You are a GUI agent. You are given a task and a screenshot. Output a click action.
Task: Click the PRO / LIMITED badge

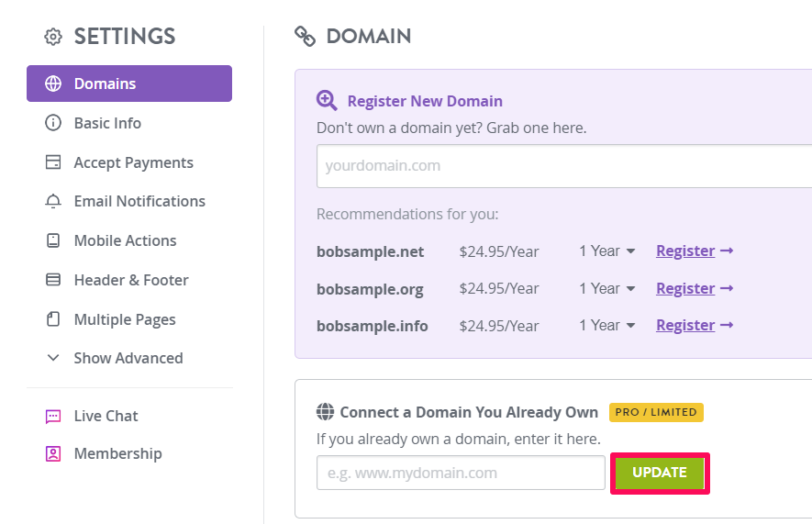[656, 412]
